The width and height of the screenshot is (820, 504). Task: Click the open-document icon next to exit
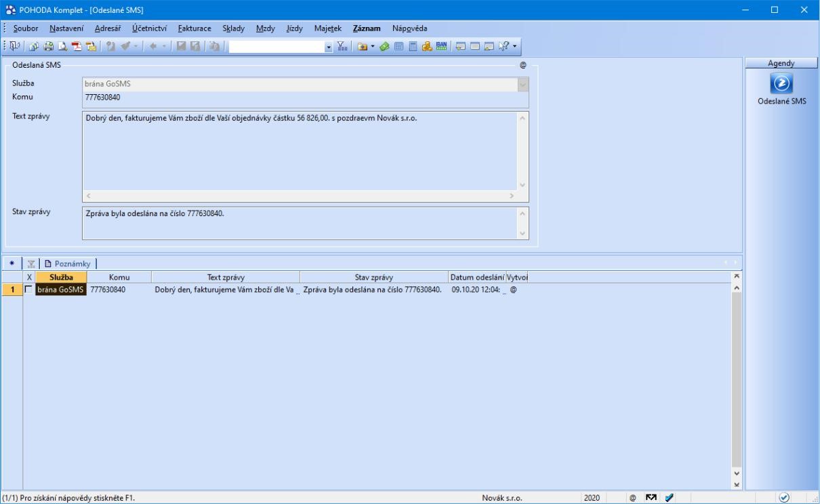(33, 47)
